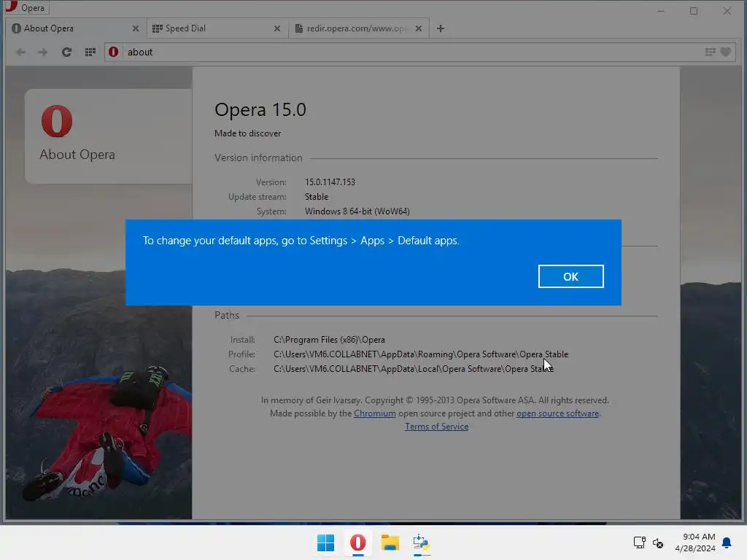
Task: Close the redir.opera.com tab
Action: [418, 28]
